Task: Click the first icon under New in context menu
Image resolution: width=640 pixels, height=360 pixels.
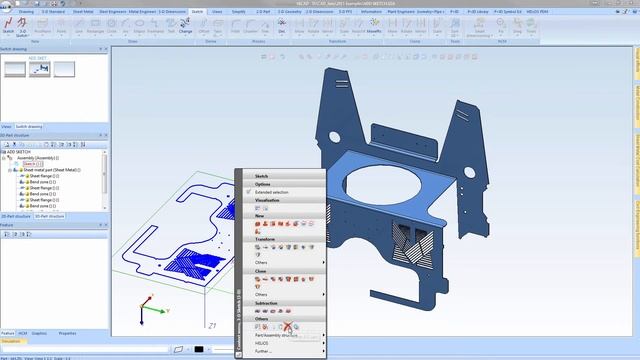Action: [258, 224]
